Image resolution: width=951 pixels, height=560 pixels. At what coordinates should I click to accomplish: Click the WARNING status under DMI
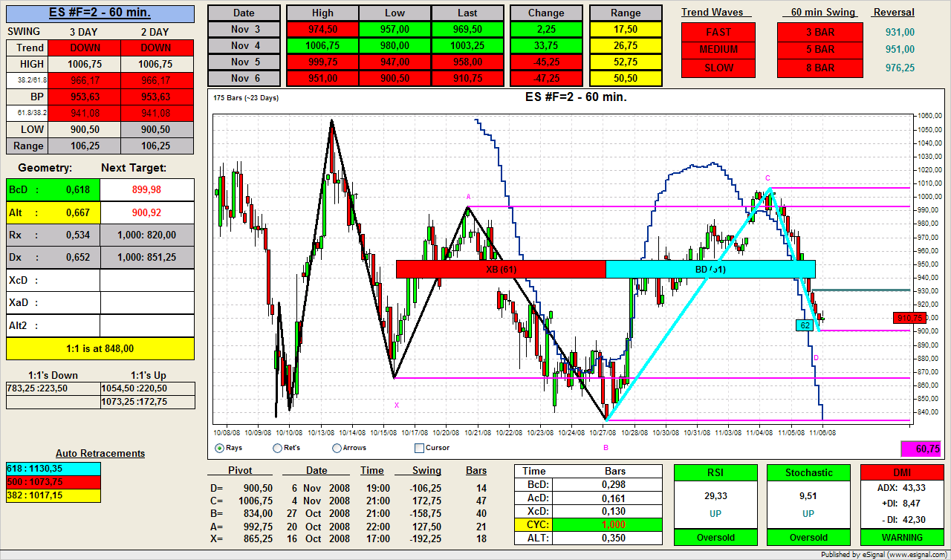coord(902,537)
